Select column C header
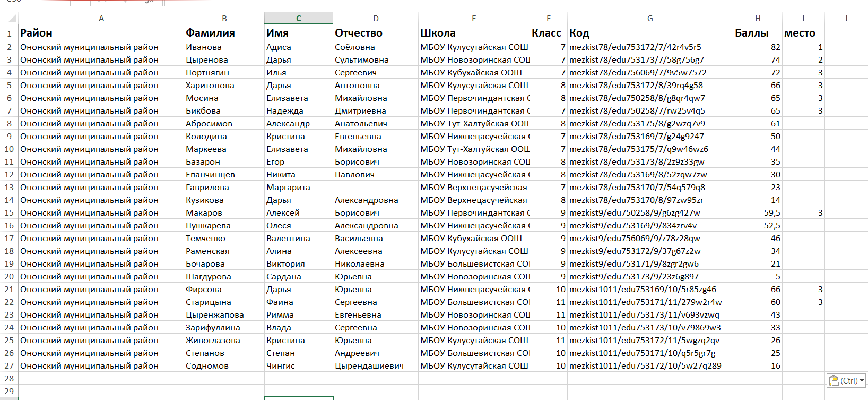Viewport: 868px width, 400px height. point(299,18)
